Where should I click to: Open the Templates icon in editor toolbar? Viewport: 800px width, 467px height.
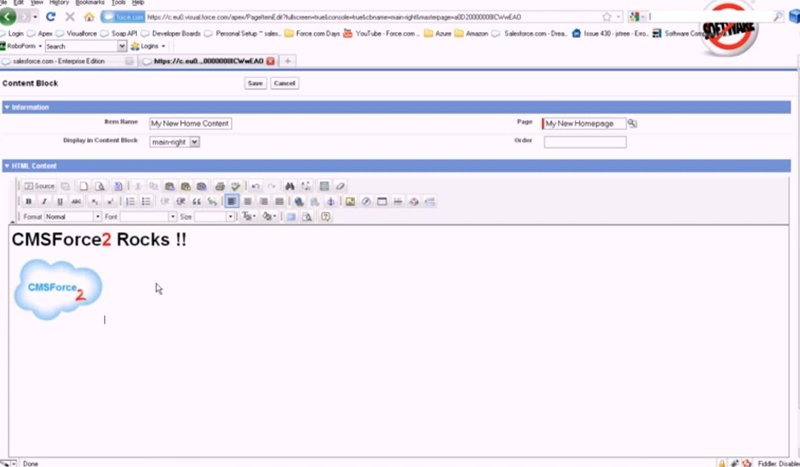(118, 186)
